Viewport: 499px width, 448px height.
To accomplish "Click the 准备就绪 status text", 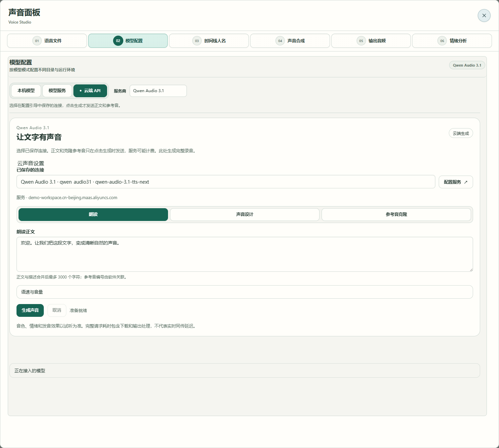I will 78,310.
